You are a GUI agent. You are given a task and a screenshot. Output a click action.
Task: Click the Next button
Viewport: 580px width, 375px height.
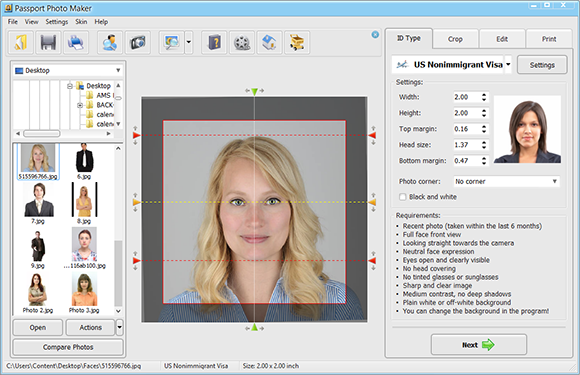tap(479, 345)
